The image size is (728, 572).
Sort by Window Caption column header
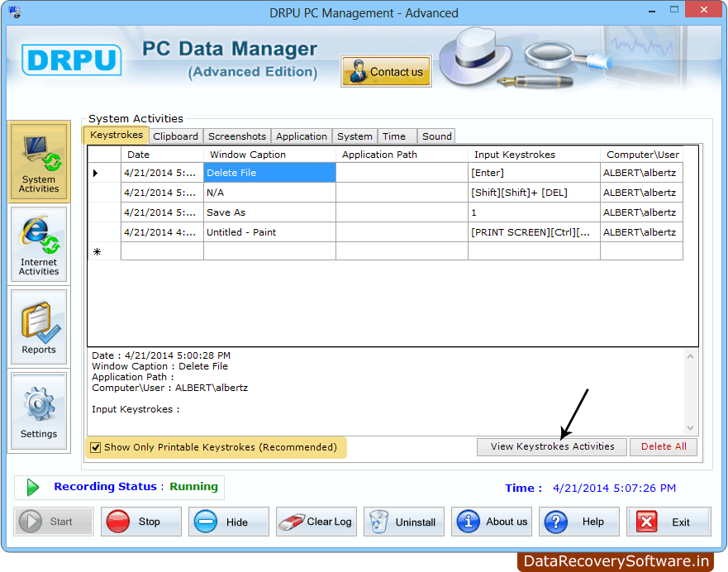pos(269,155)
